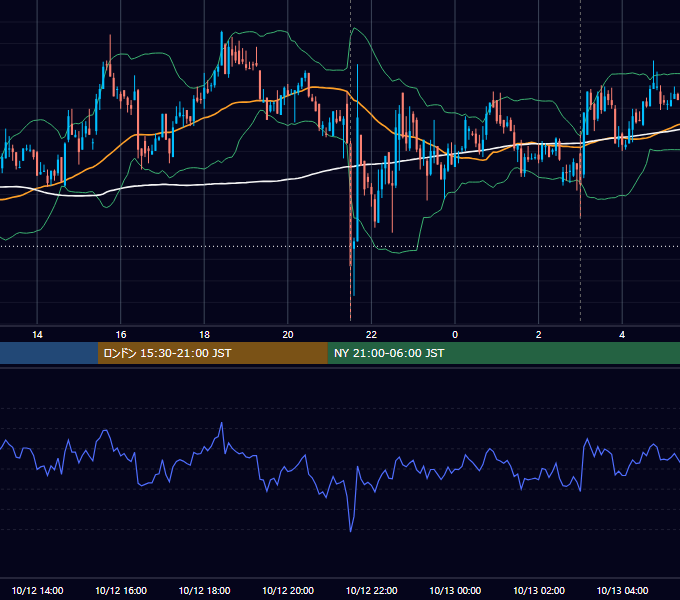Click the ロンドン 15:30-21:00 JST session bar

pyautogui.click(x=212, y=353)
